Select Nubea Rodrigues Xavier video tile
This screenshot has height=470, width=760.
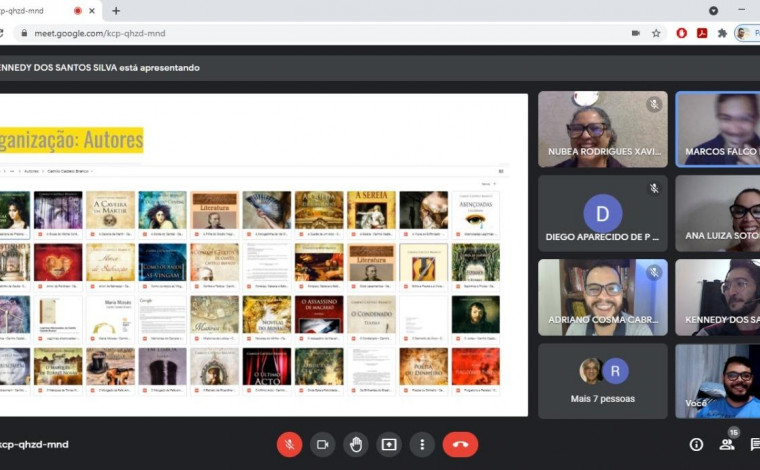coord(602,129)
